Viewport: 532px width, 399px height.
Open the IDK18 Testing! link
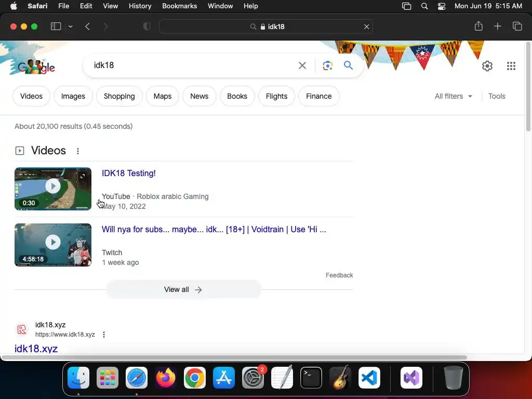129,173
